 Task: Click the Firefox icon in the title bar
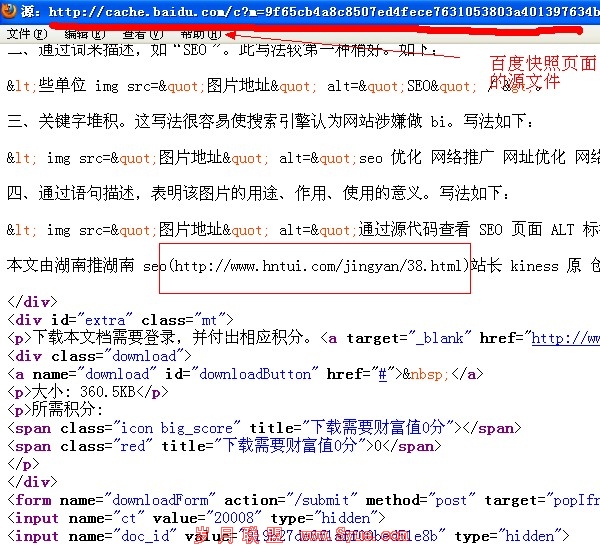8,10
